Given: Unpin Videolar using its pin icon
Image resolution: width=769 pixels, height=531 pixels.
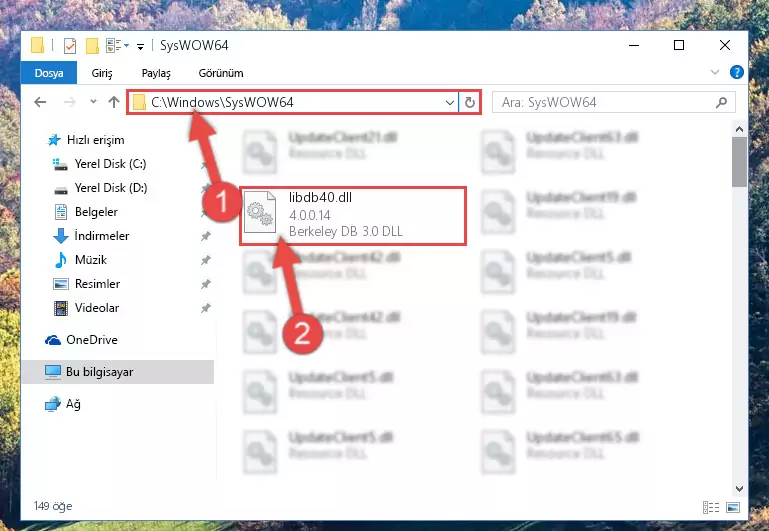Looking at the screenshot, I should click(x=205, y=308).
